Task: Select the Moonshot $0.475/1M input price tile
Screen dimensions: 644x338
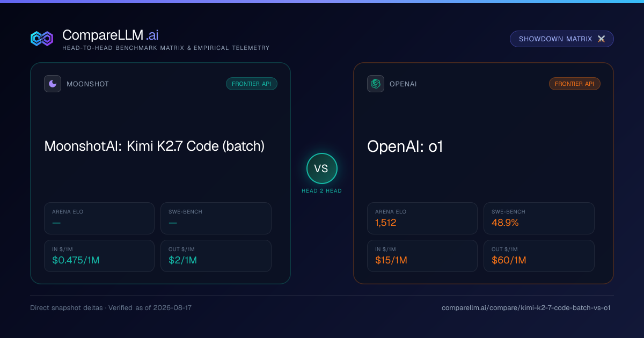Action: (x=99, y=256)
